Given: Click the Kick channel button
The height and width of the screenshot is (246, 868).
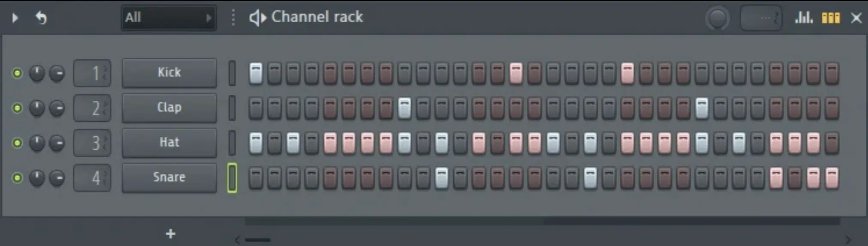Looking at the screenshot, I should tap(169, 73).
